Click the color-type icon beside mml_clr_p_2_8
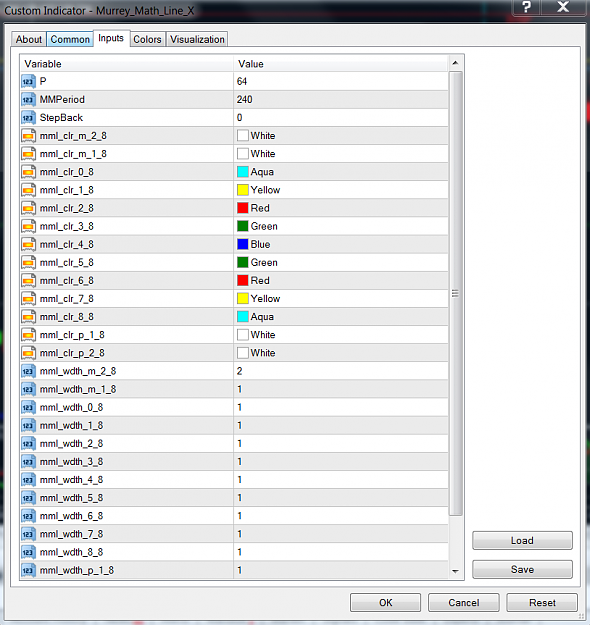The width and height of the screenshot is (590, 625). pos(28,353)
